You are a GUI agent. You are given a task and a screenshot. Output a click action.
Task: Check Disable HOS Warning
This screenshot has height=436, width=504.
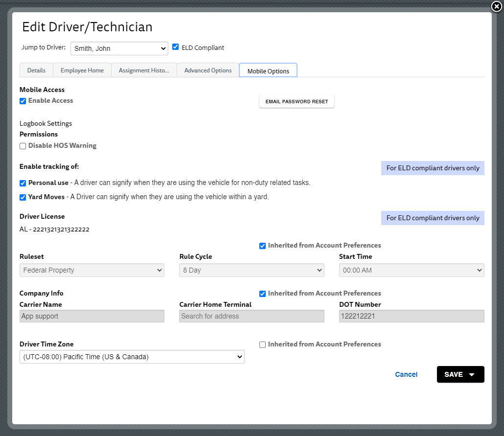coord(23,146)
